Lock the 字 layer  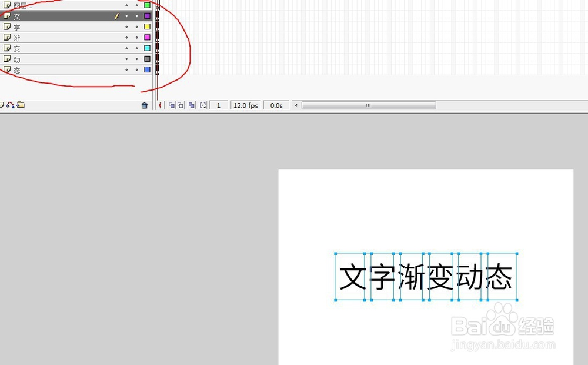point(136,26)
